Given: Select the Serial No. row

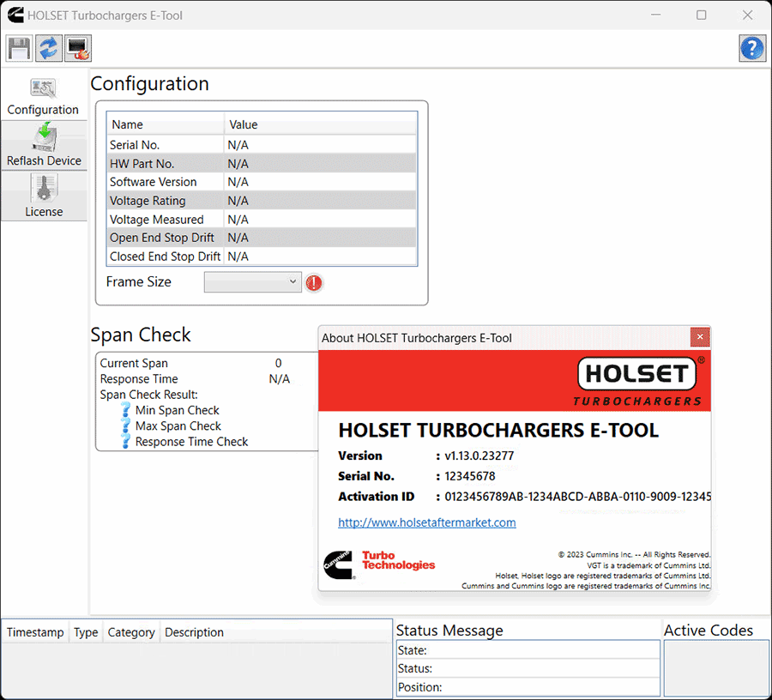Looking at the screenshot, I should [x=262, y=145].
